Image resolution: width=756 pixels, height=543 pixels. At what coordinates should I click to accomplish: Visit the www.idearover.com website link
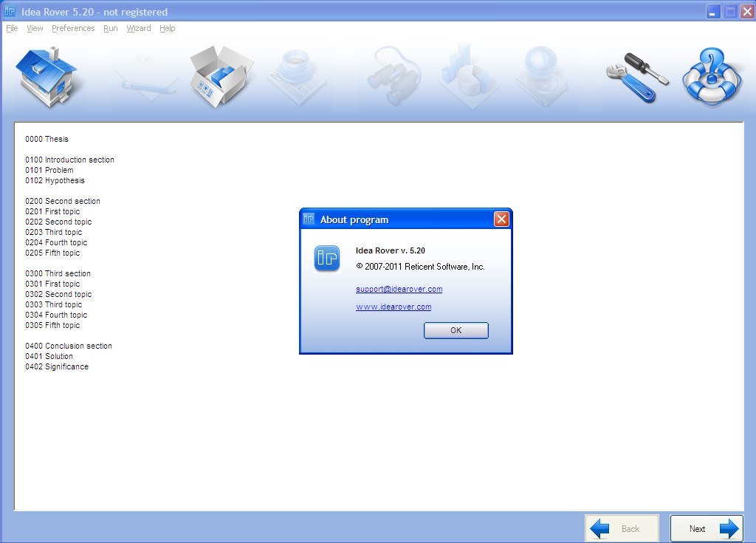pos(394,307)
